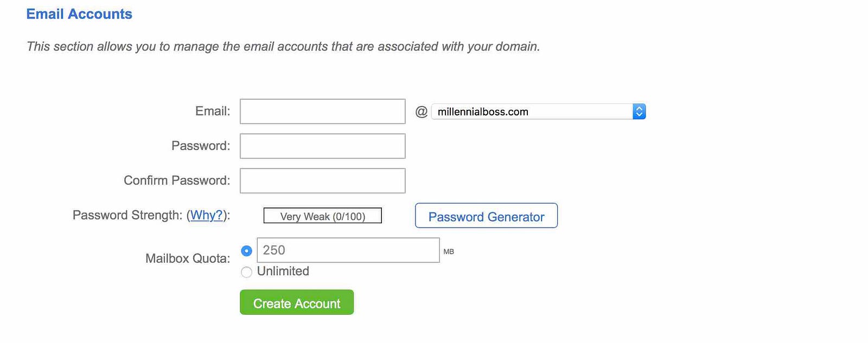Image resolution: width=868 pixels, height=343 pixels.
Task: Select the 250 MB quota radio button
Action: point(246,251)
